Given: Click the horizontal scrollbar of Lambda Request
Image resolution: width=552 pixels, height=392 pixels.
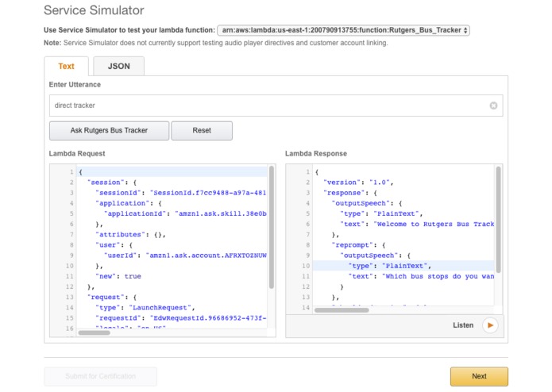Looking at the screenshot, I should pyautogui.click(x=94, y=332).
